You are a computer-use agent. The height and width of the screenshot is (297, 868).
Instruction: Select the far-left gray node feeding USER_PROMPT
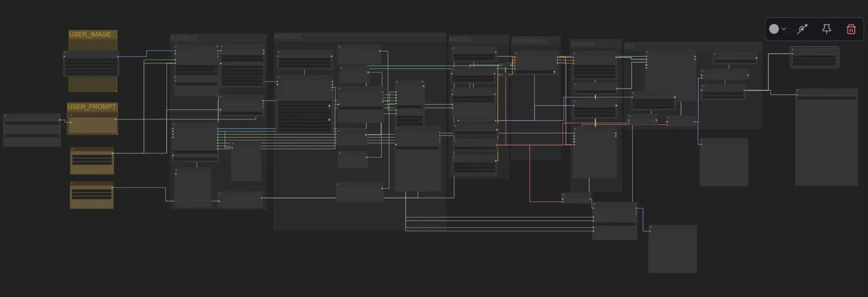pos(32,130)
